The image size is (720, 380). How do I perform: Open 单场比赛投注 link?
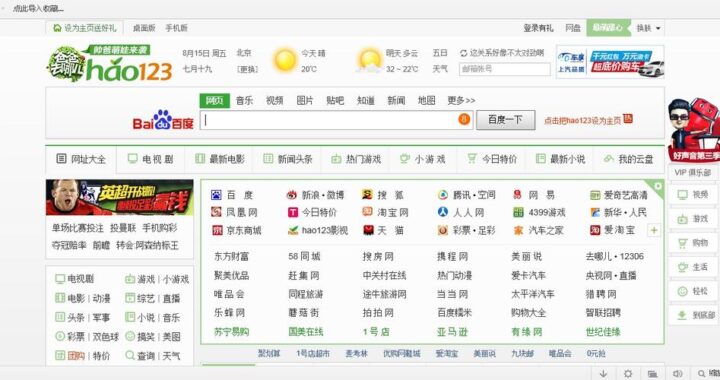point(78,228)
